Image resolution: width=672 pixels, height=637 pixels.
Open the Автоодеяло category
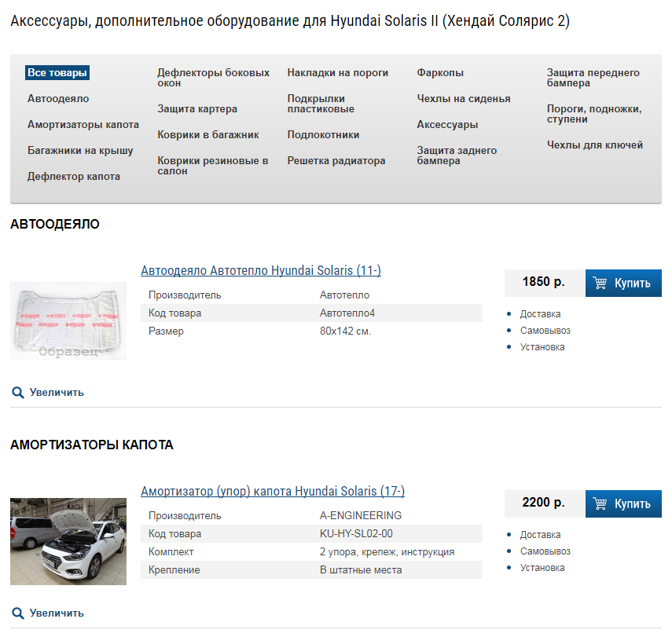point(58,98)
